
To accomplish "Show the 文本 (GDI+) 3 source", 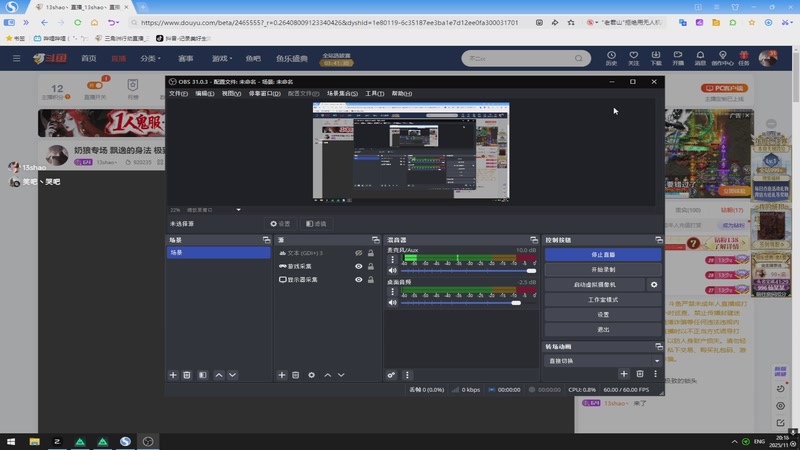I will tap(359, 253).
